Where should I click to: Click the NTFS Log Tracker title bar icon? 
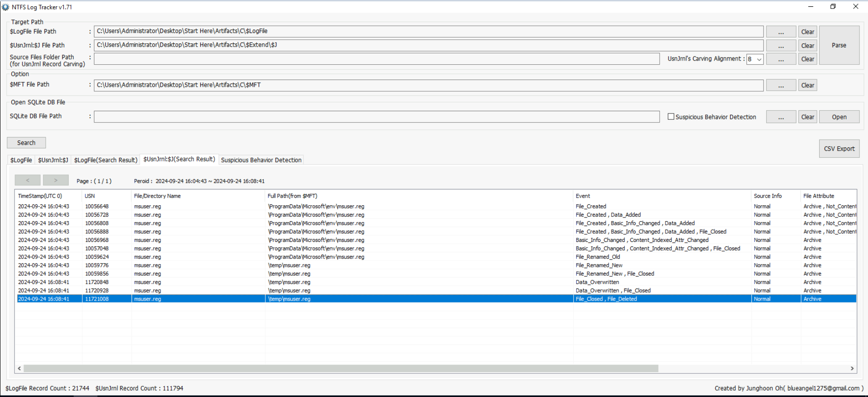click(x=5, y=7)
